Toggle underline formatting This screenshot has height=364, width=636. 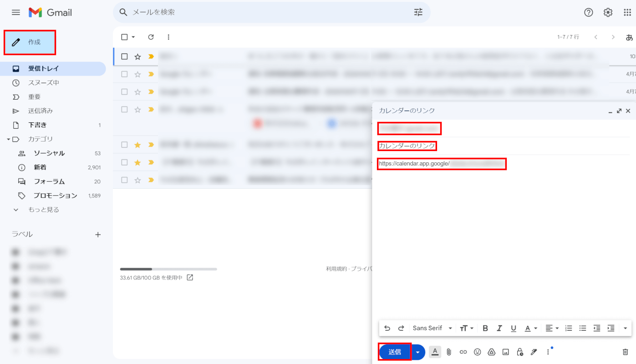514,328
